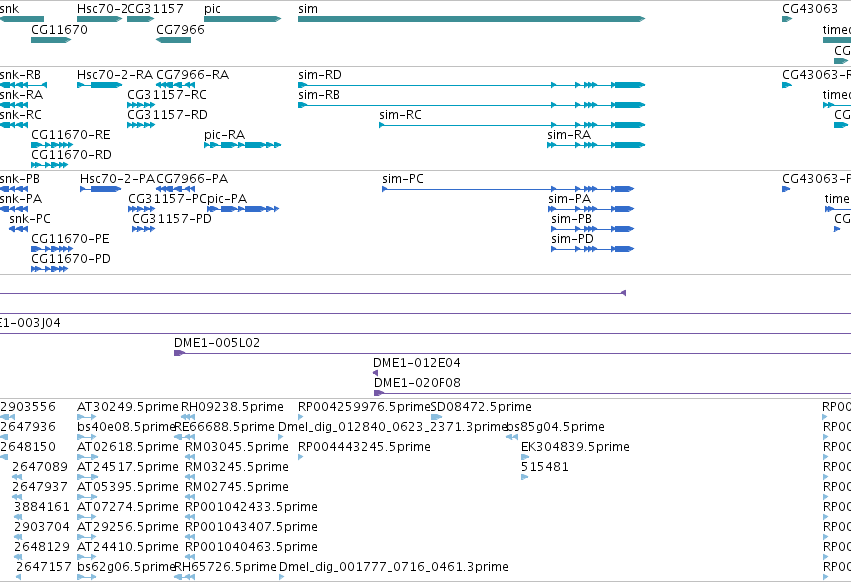Image resolution: width=851 pixels, height=582 pixels.
Task: Select the RP004443245.5prime EST arrow
Action: (301, 457)
